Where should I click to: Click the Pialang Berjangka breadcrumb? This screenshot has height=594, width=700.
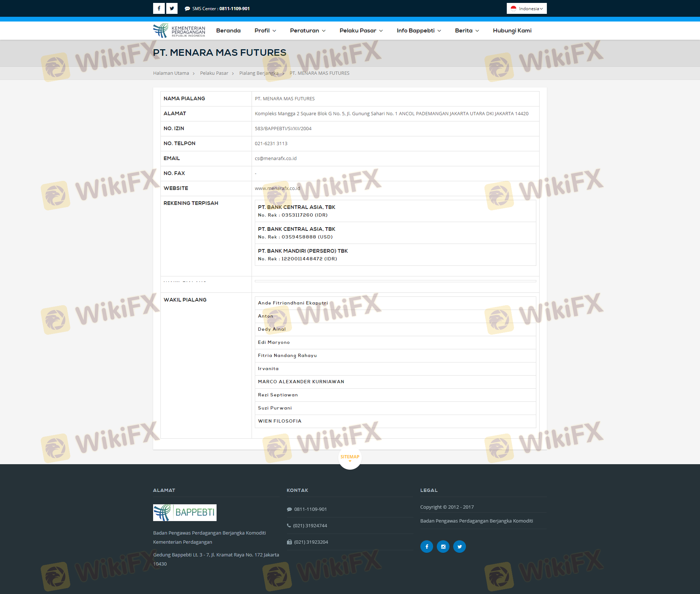coord(259,73)
